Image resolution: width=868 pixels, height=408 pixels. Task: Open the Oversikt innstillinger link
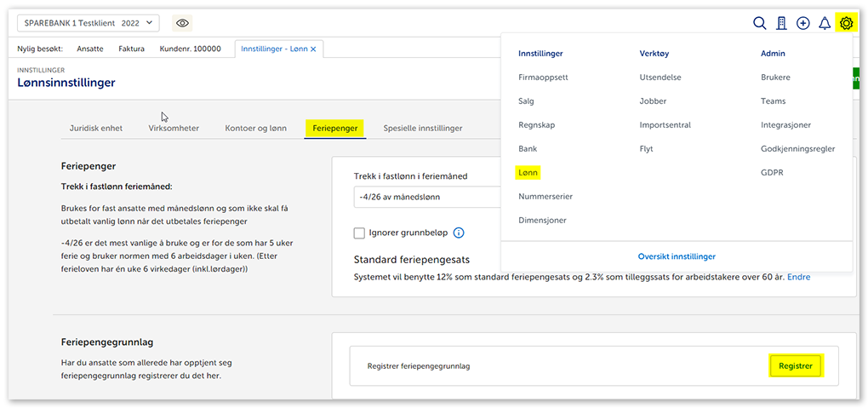[677, 256]
